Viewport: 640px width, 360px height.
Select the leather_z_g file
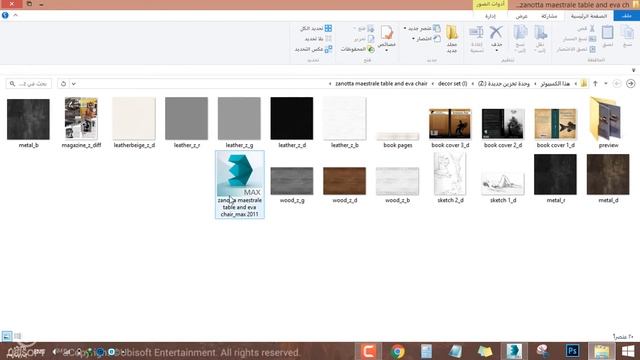coord(239,122)
